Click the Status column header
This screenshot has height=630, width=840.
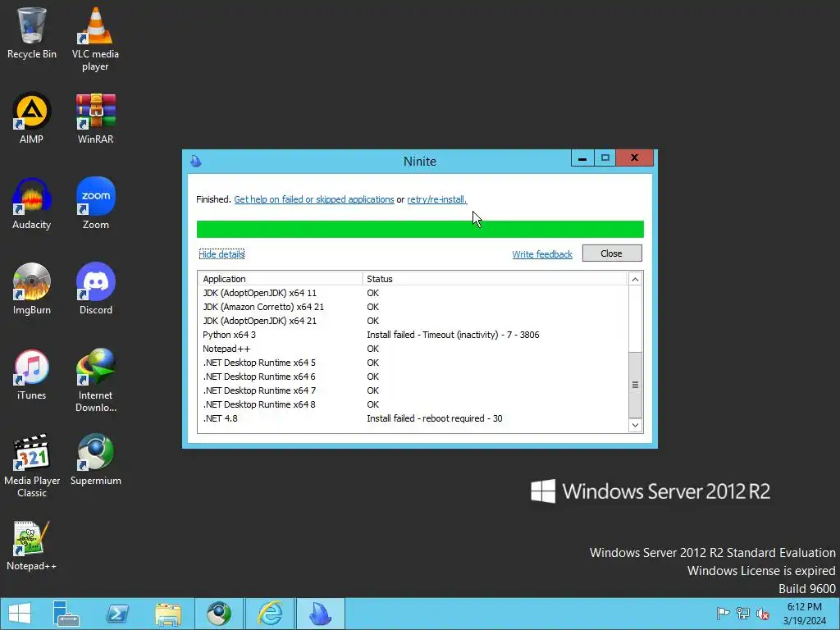(x=495, y=279)
